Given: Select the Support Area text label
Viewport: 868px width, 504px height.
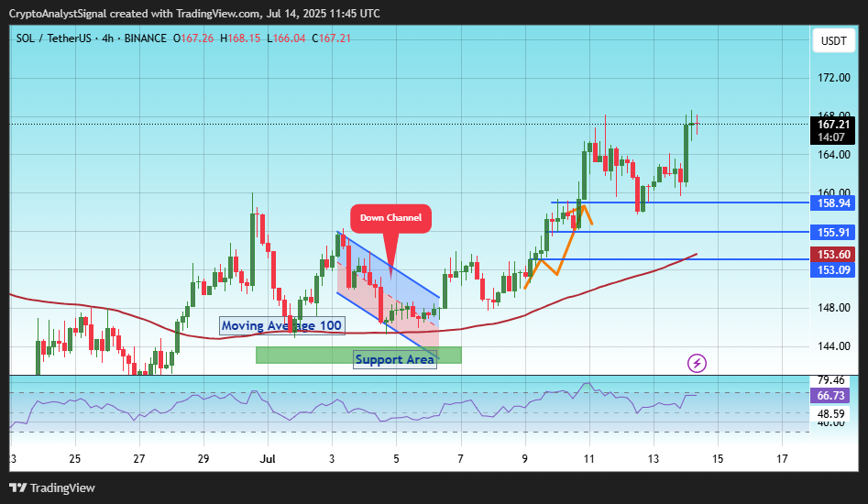Looking at the screenshot, I should [395, 359].
